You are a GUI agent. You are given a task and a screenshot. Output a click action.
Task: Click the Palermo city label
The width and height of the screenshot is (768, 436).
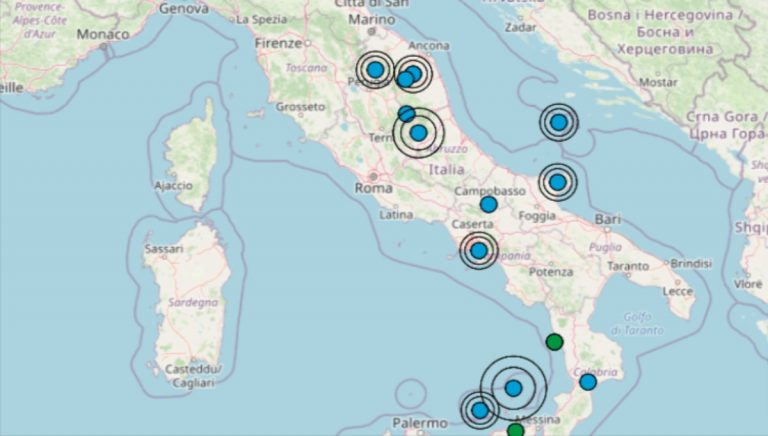click(x=420, y=423)
